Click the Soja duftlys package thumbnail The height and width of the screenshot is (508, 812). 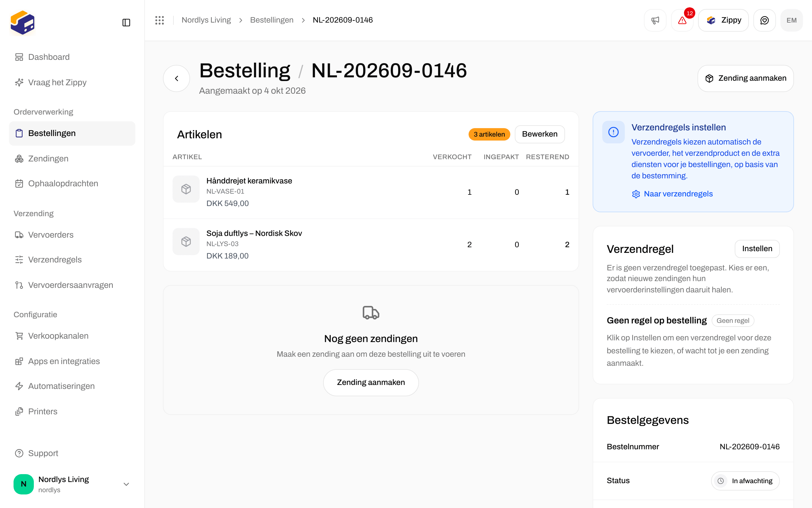click(186, 242)
